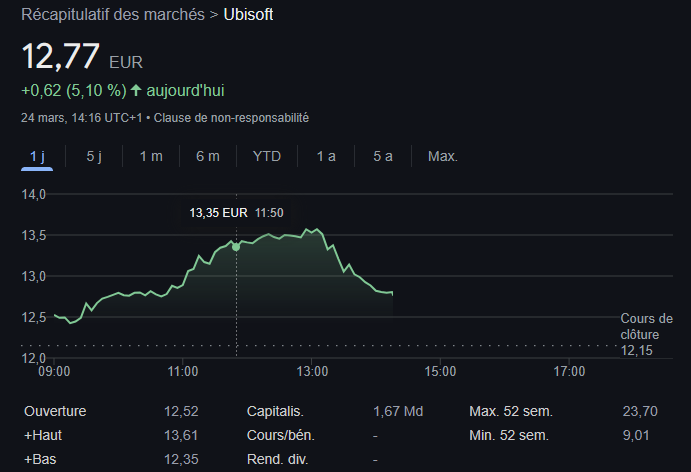The image size is (691, 472).
Task: Click the +Bas label
Action: coord(40,459)
